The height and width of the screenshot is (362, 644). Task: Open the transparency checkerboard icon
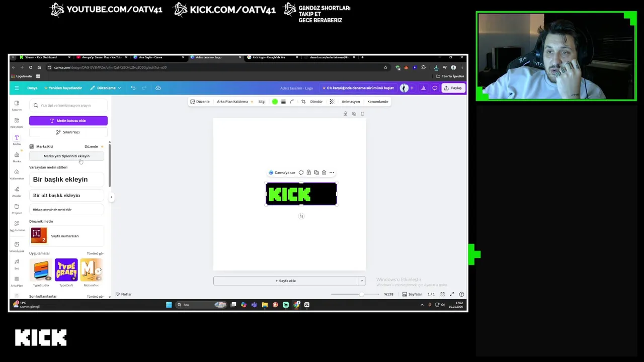332,102
